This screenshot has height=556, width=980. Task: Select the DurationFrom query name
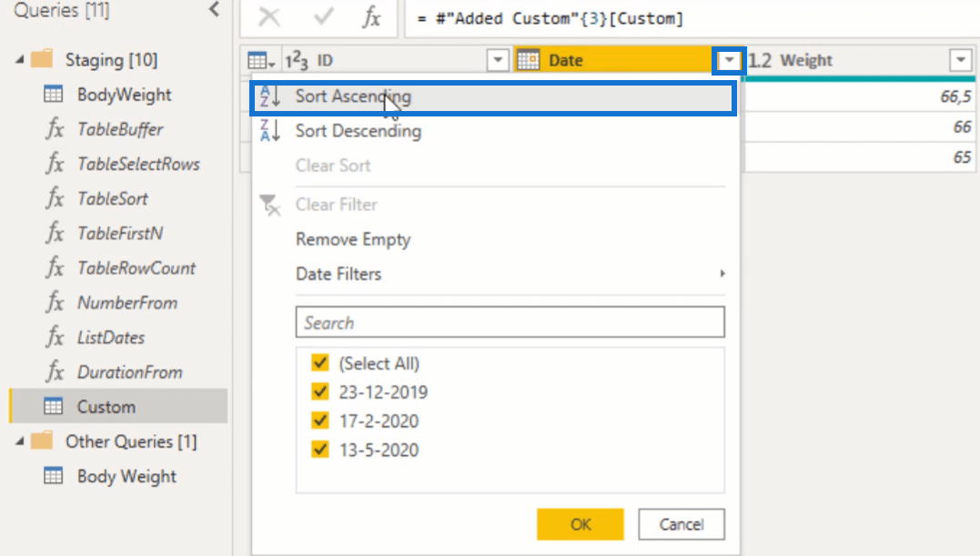130,372
